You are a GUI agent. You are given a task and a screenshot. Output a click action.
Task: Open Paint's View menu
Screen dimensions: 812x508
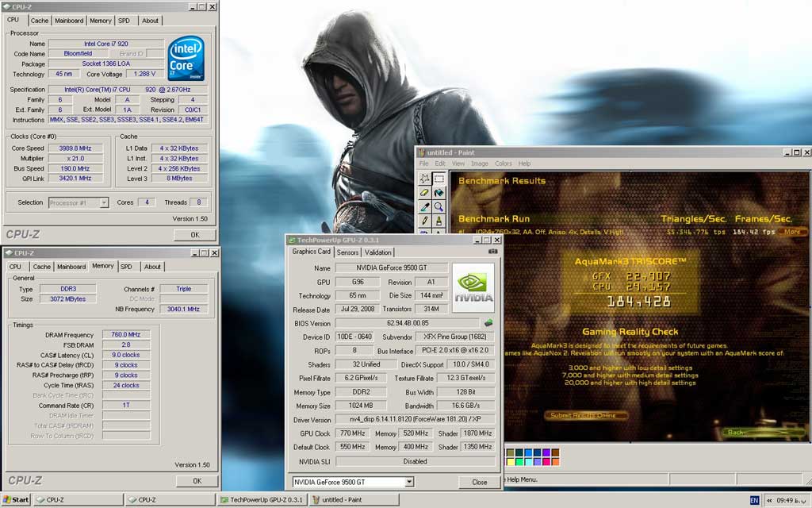click(458, 164)
